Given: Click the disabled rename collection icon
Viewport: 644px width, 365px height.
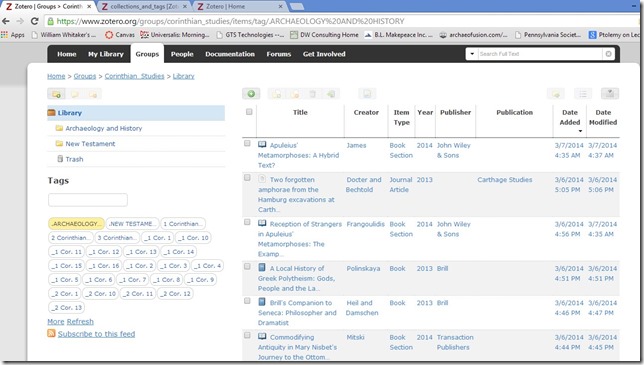Looking at the screenshot, I should click(75, 94).
